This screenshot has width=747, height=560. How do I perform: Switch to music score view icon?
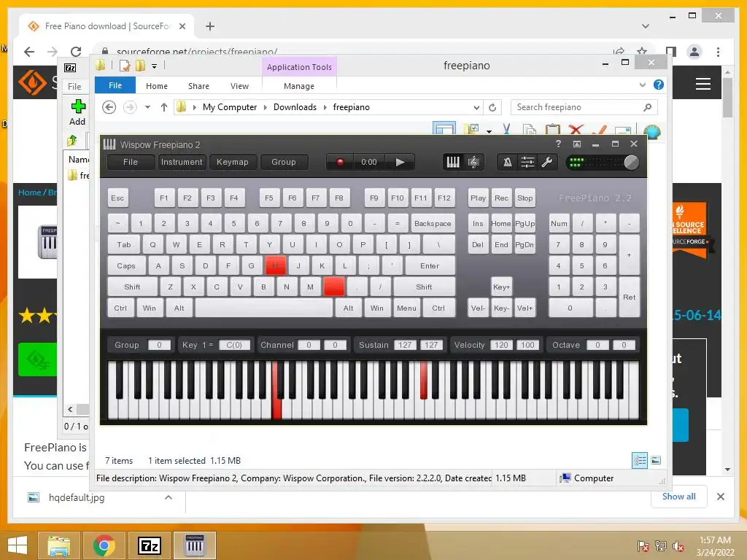click(473, 163)
